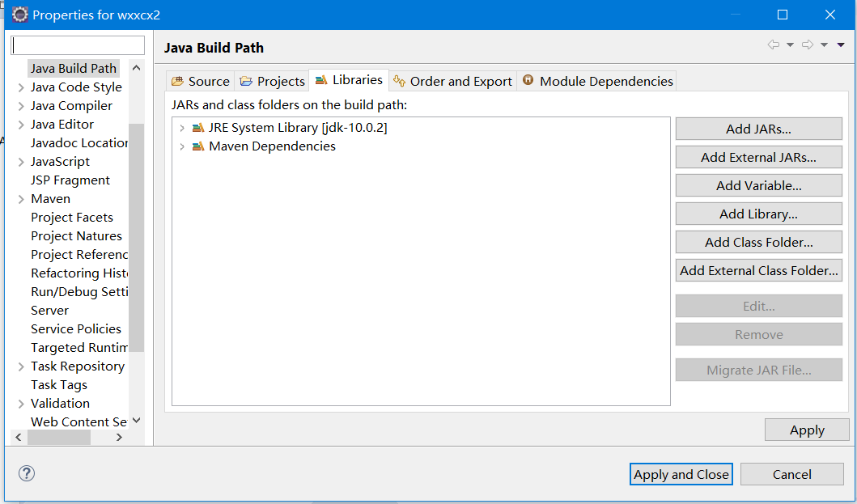This screenshot has width=857, height=504.
Task: Click the forward navigation arrow icon
Action: click(x=808, y=44)
